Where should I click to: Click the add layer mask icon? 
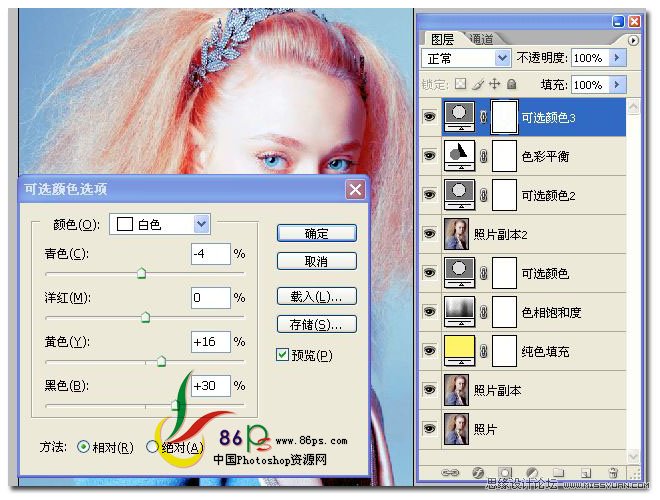pos(506,473)
